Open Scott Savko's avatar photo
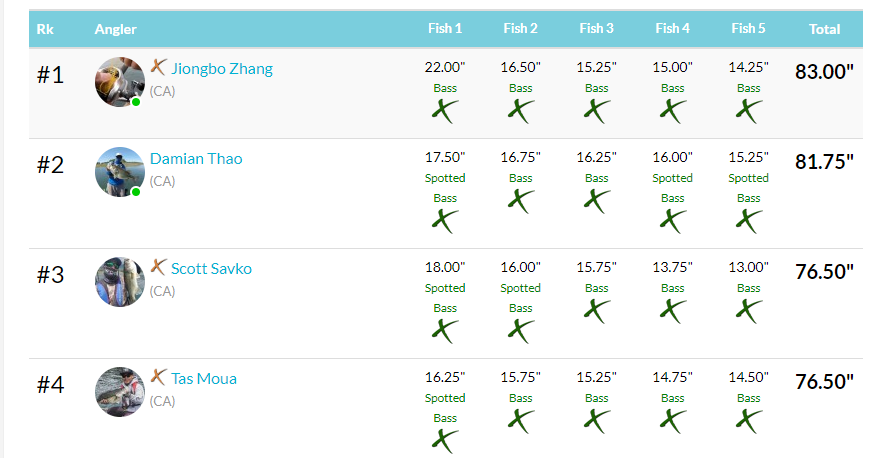Screen dimensions: 882x458 tap(120, 282)
